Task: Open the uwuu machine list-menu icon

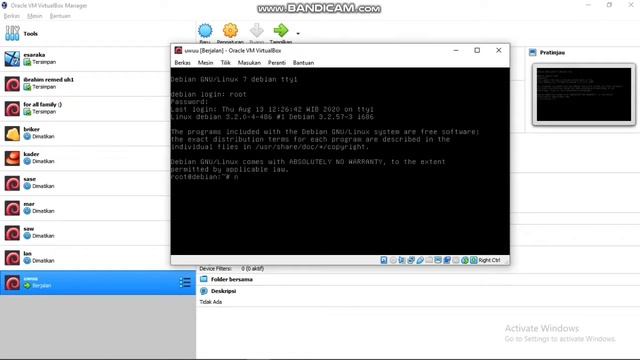Action: 185,282
